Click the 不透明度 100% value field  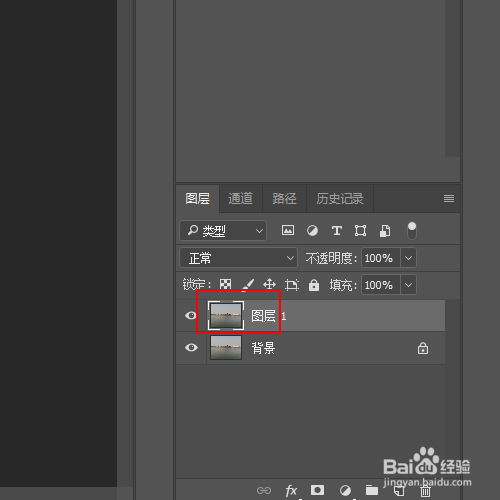pyautogui.click(x=381, y=258)
